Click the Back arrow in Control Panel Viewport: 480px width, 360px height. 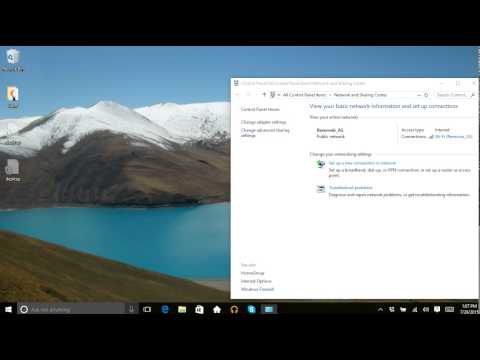(237, 95)
